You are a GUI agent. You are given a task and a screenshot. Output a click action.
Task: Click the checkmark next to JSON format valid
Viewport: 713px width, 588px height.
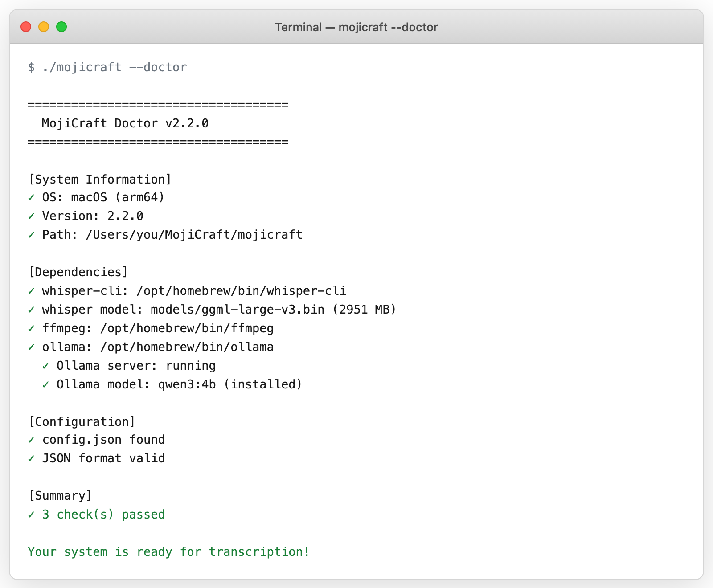tap(31, 458)
